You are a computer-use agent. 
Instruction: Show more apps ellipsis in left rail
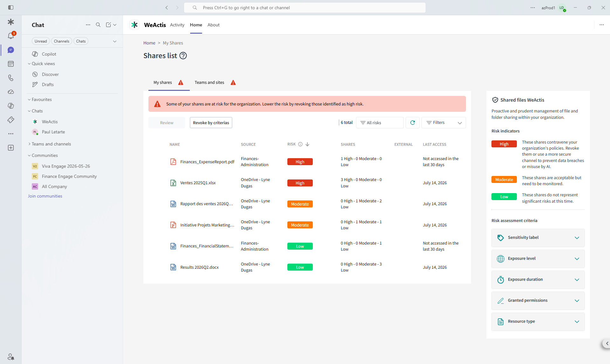click(x=11, y=134)
